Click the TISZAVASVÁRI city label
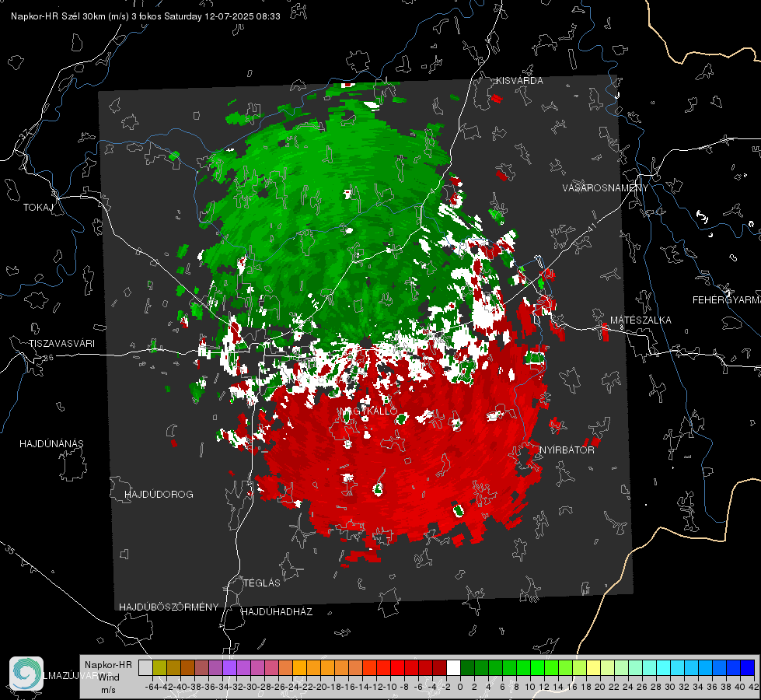Viewport: 761px width, 700px height. point(61,344)
